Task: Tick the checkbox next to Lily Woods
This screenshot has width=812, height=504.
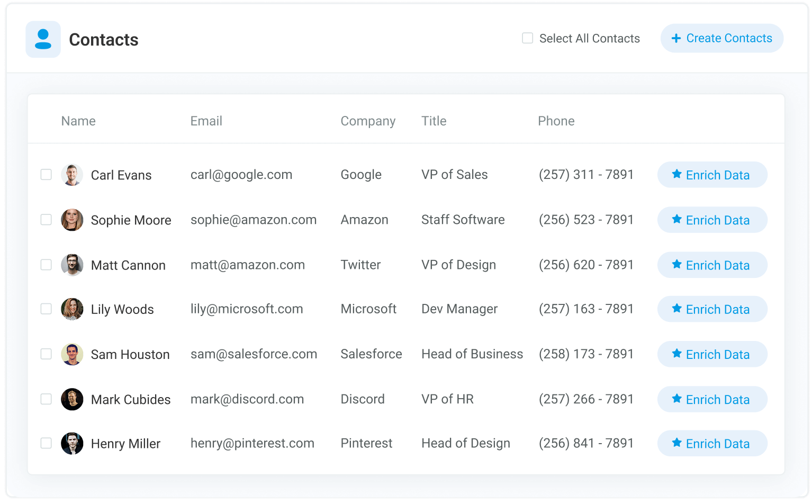Action: pyautogui.click(x=46, y=309)
